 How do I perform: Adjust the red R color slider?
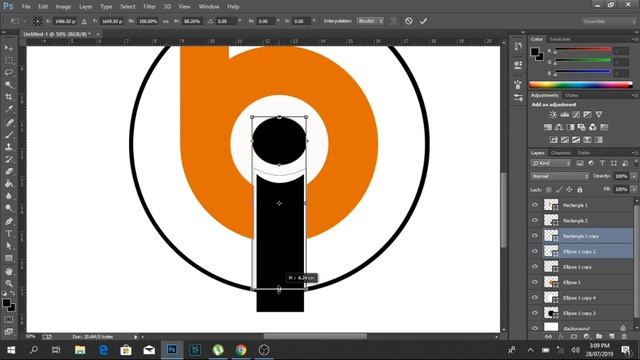[583, 49]
